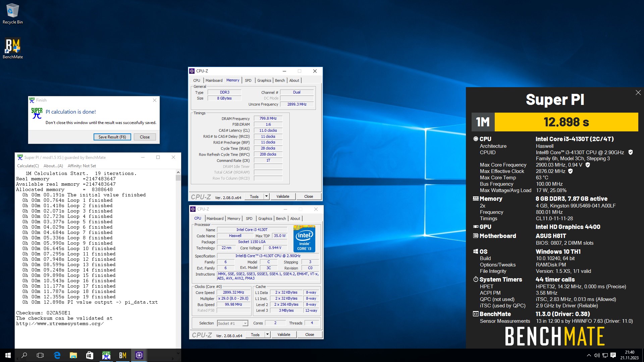
Task: Click the 12.898 s result score
Action: click(566, 122)
